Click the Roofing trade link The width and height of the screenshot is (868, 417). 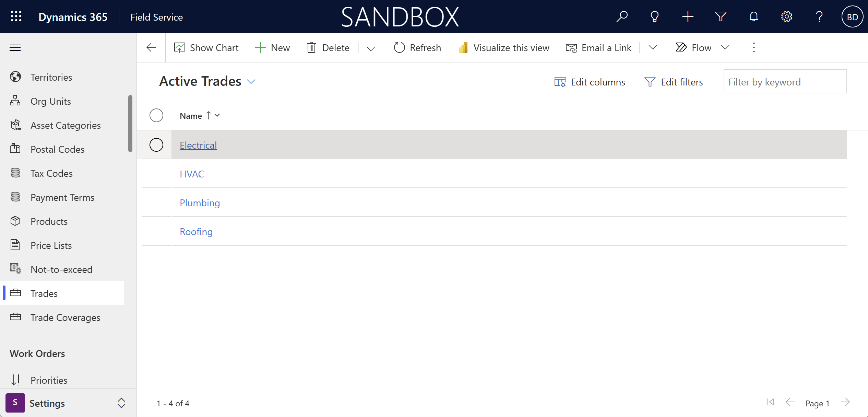click(196, 231)
